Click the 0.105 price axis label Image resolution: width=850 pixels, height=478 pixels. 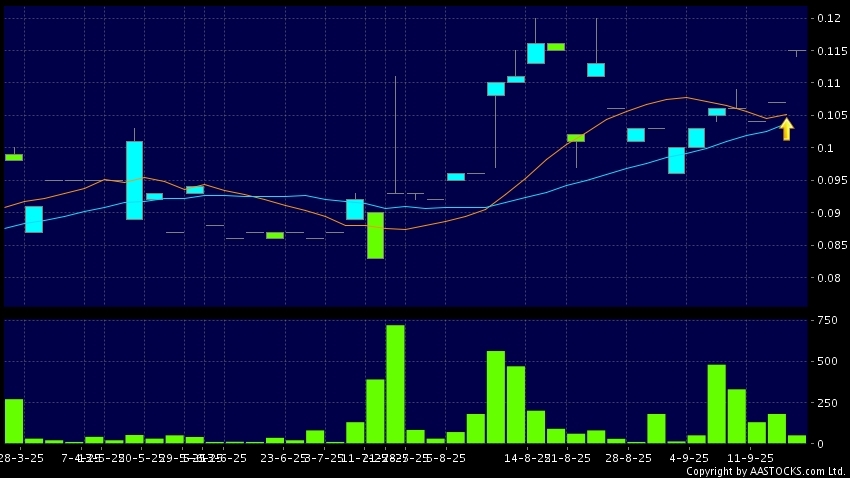[x=832, y=115]
